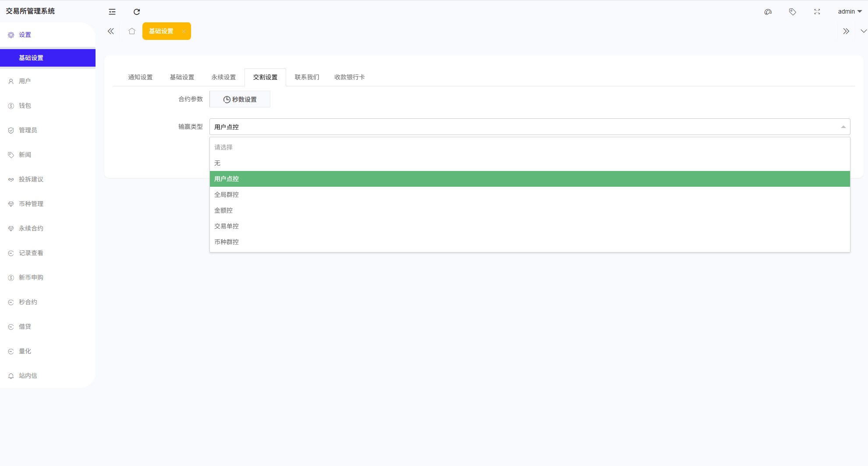The height and width of the screenshot is (466, 868).
Task: Open 钱包 menu in sidebar
Action: point(25,106)
